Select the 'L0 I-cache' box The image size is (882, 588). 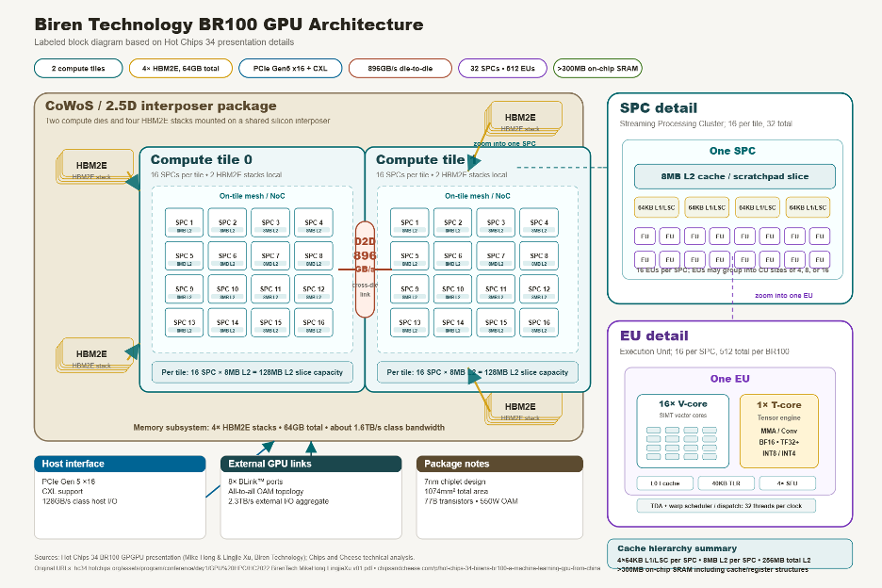coord(664,482)
